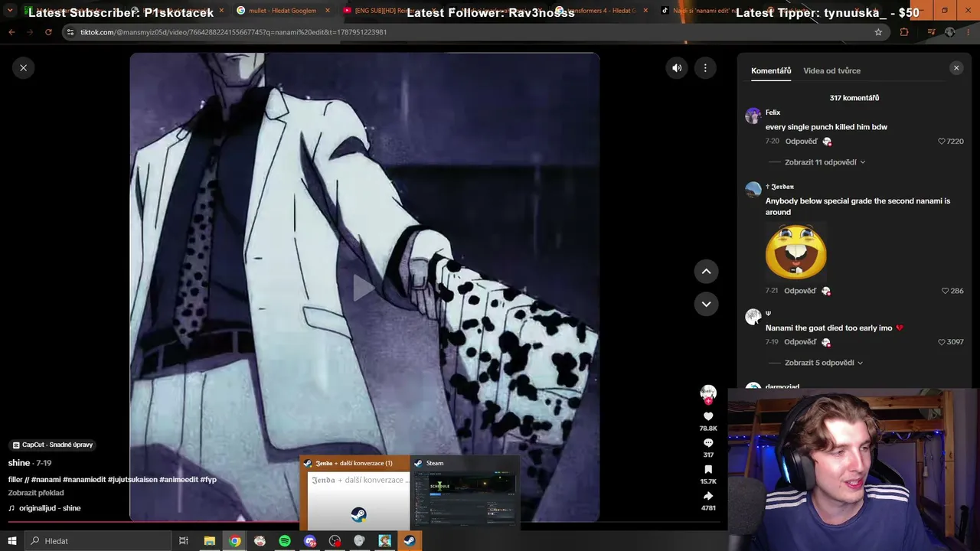Share the video using the arrow icon

[x=708, y=496]
